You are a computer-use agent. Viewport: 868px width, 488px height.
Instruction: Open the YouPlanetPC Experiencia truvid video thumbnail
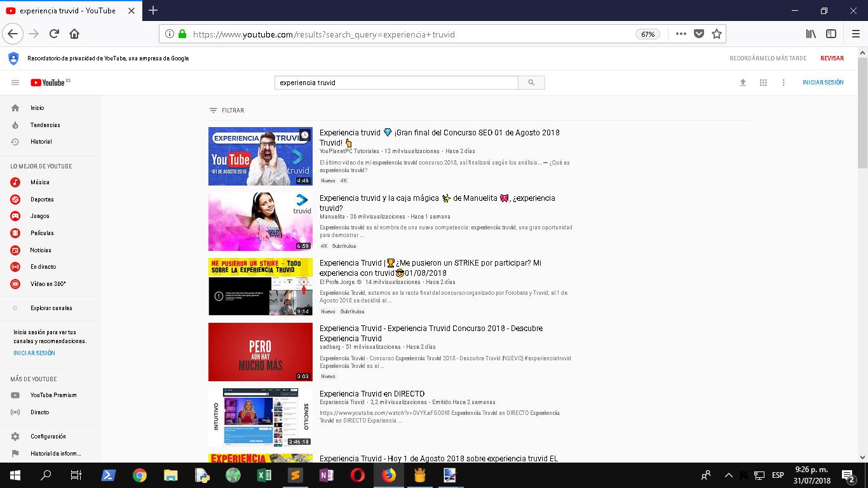click(261, 156)
